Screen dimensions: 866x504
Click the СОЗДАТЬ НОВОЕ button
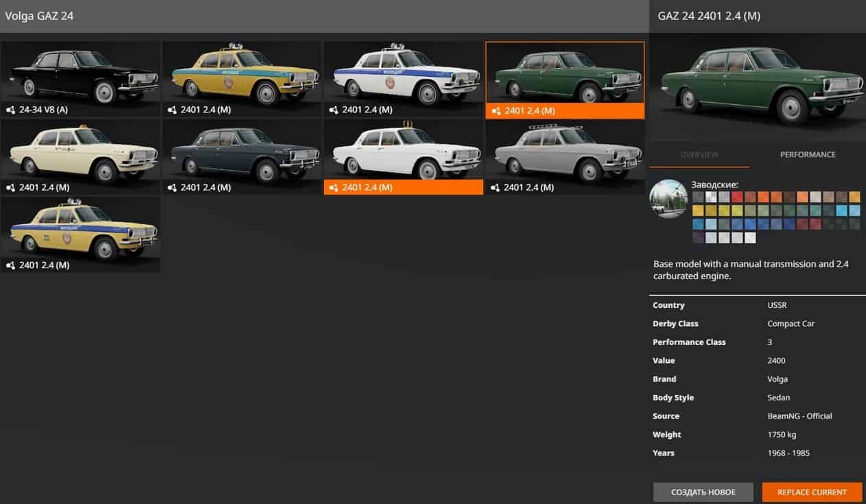[703, 492]
